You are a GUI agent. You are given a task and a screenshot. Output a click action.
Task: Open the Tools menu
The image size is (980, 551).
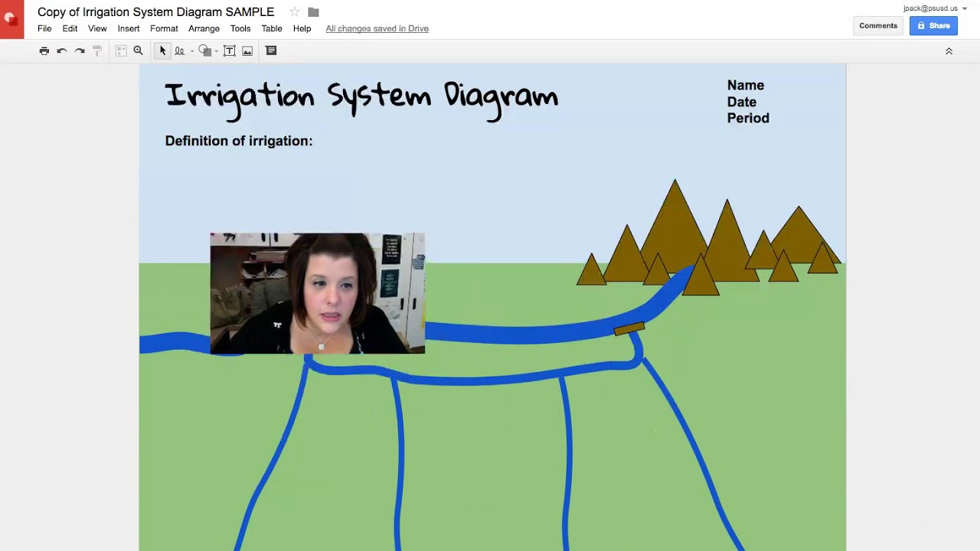(x=240, y=28)
